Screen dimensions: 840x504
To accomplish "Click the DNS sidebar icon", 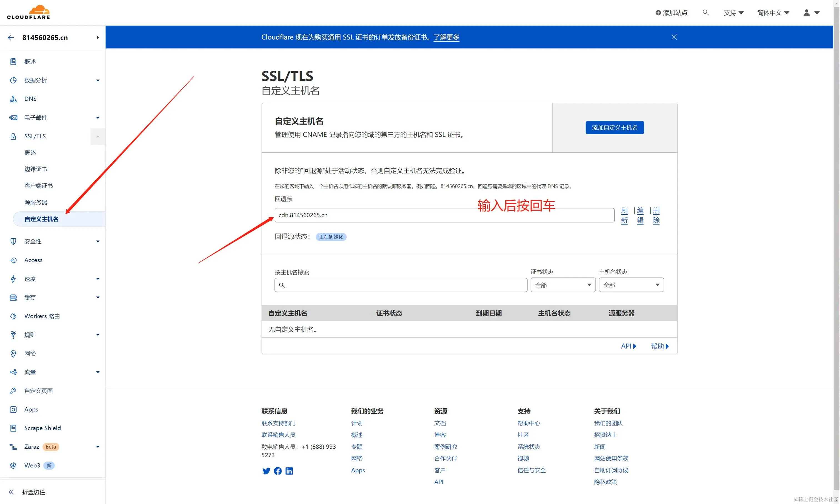I will (13, 99).
